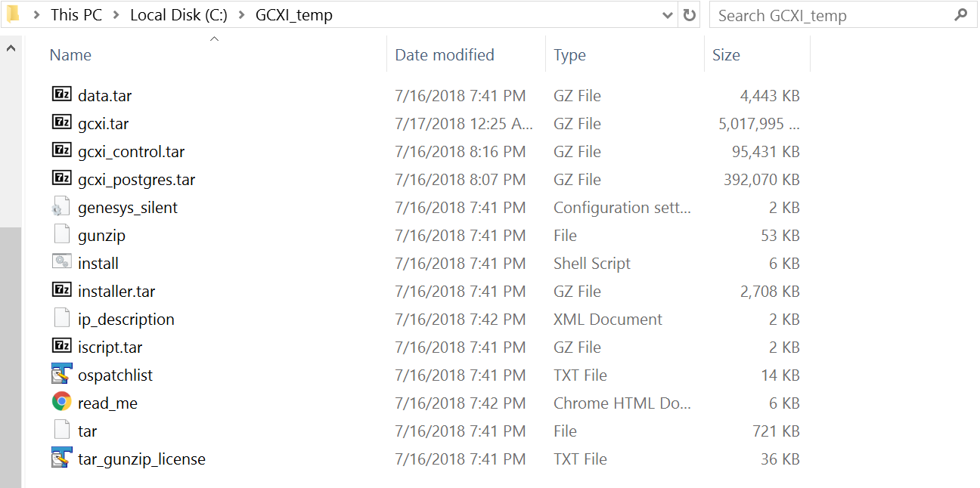Click the refresh button in address bar
Image resolution: width=980 pixels, height=488 pixels.
(x=689, y=15)
